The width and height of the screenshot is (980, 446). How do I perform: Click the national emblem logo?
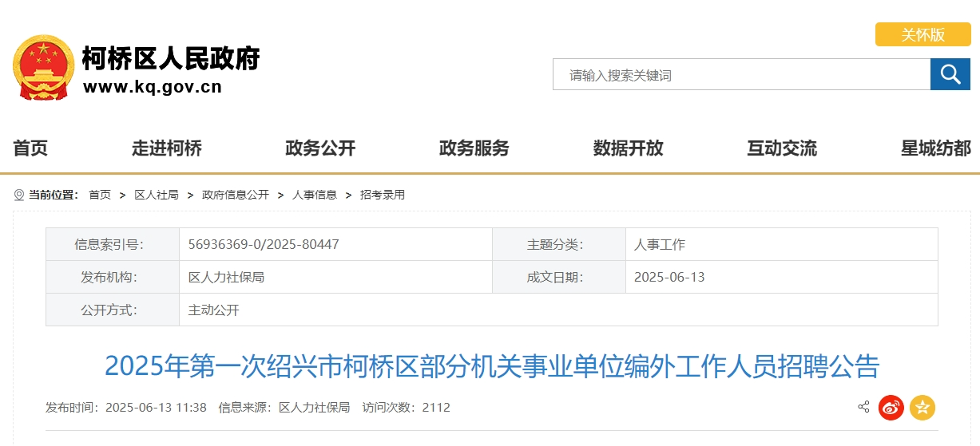pos(43,67)
